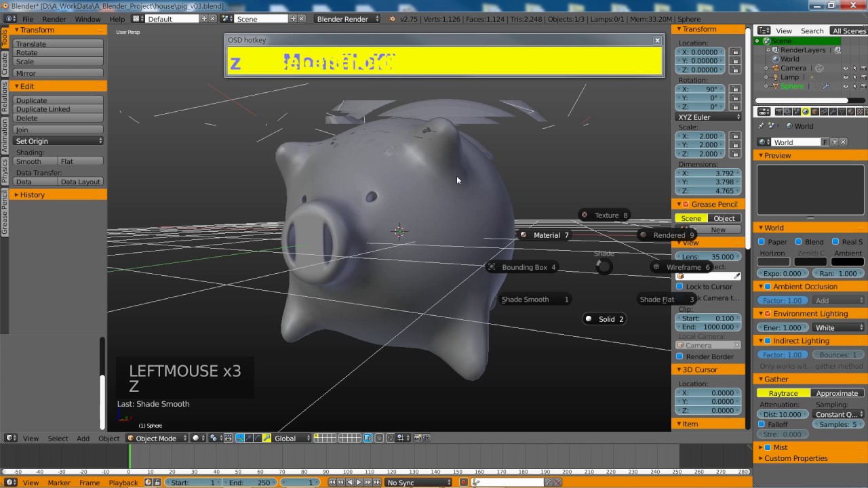Enable Mist checkbox

click(768, 447)
